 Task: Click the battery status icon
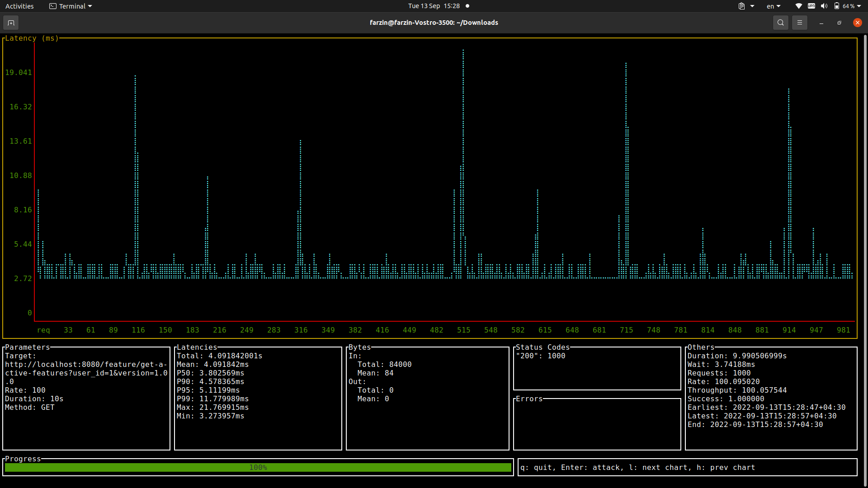[837, 6]
